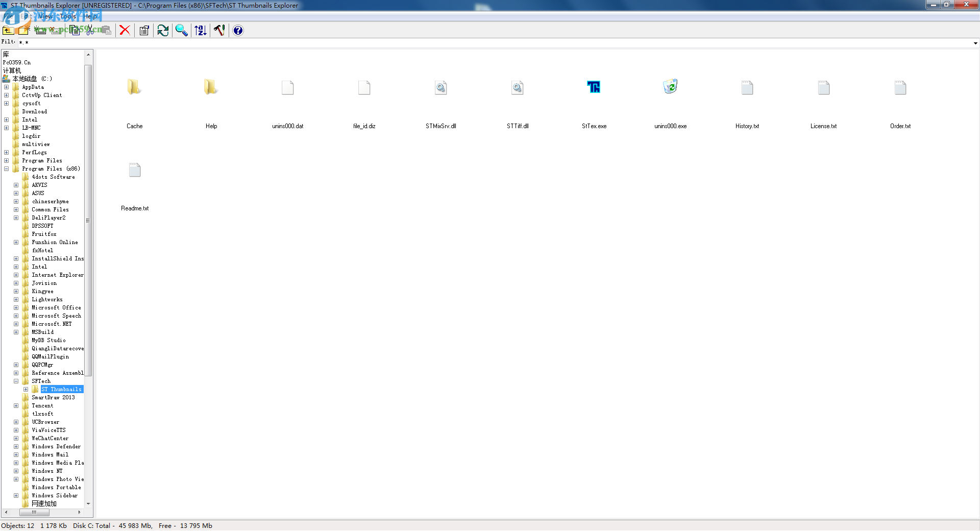Select the Readme.txt file icon

pos(135,170)
